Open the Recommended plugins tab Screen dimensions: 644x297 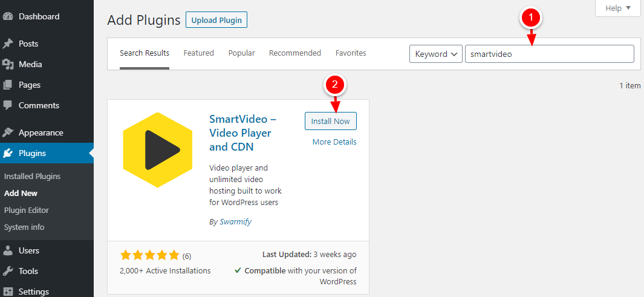tap(295, 53)
